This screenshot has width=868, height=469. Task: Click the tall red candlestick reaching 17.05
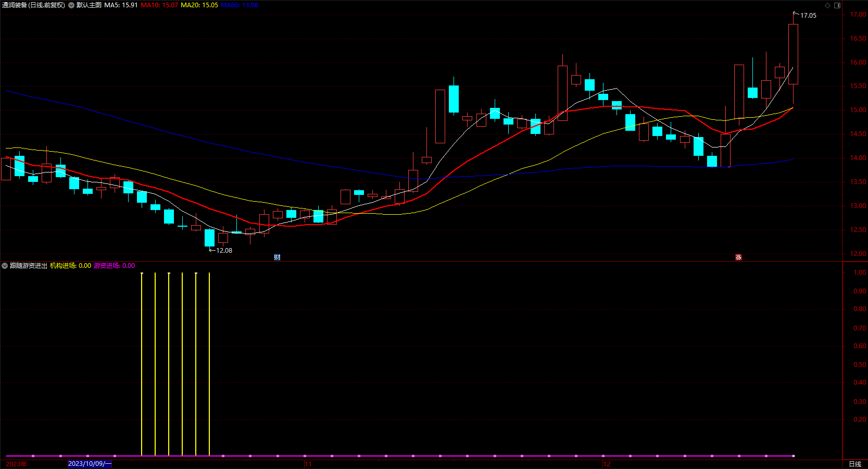coord(793,54)
